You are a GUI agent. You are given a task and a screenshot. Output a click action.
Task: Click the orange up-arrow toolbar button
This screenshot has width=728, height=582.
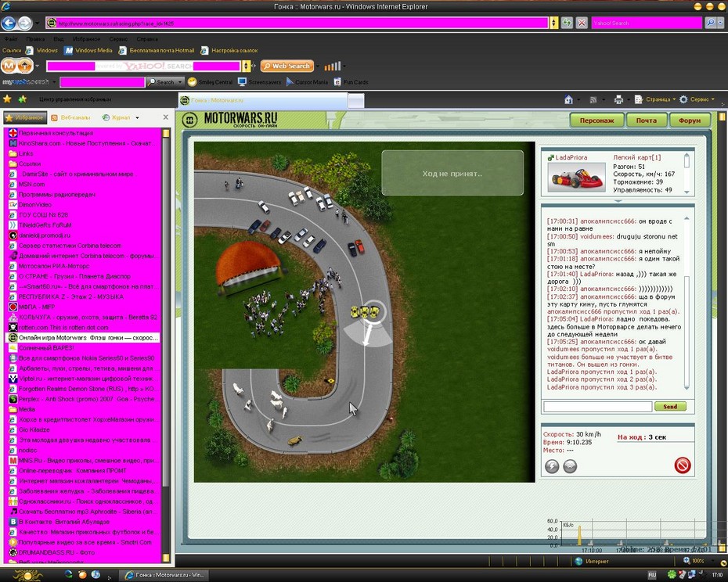point(25,66)
